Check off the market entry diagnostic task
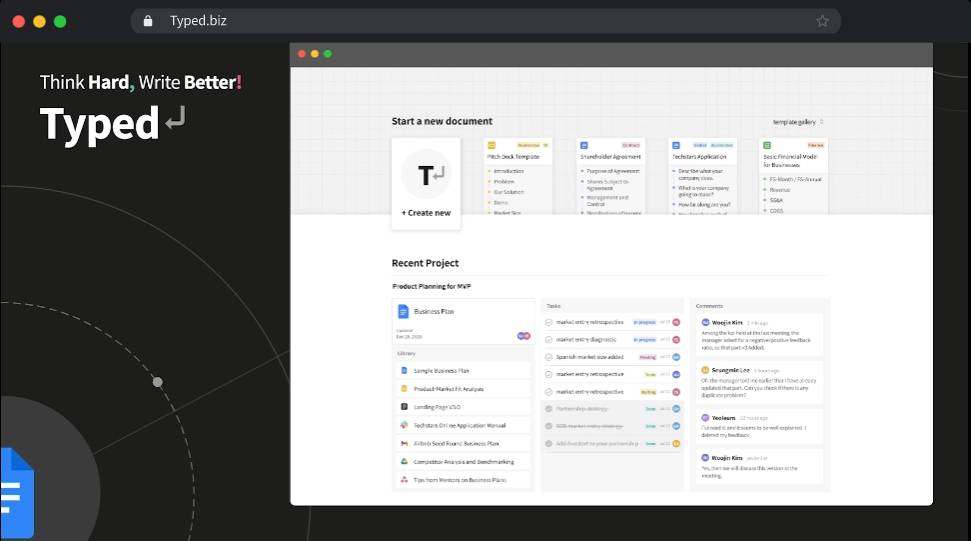Viewport: 971px width, 541px height. (549, 339)
